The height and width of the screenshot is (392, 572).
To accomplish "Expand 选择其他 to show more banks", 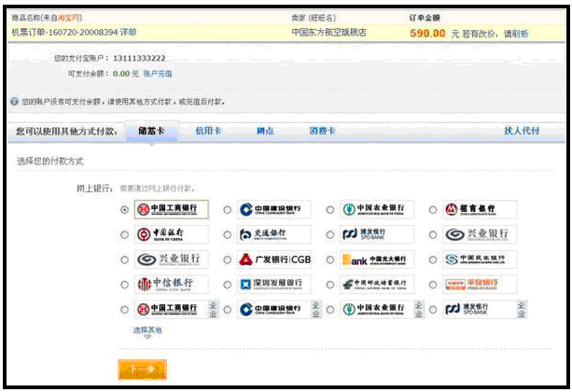I will tap(147, 331).
